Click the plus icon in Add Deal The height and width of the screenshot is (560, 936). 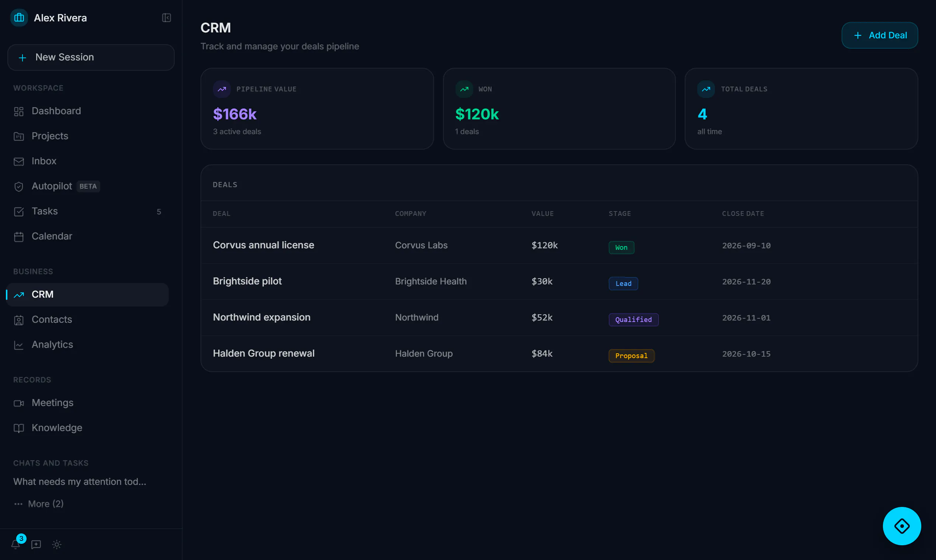coord(858,35)
